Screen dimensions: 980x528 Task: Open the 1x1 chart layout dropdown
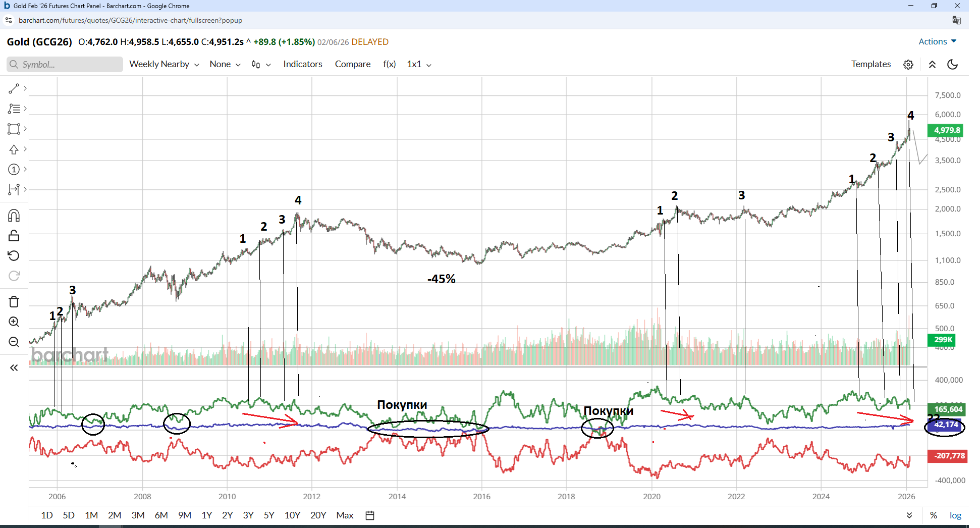(419, 65)
